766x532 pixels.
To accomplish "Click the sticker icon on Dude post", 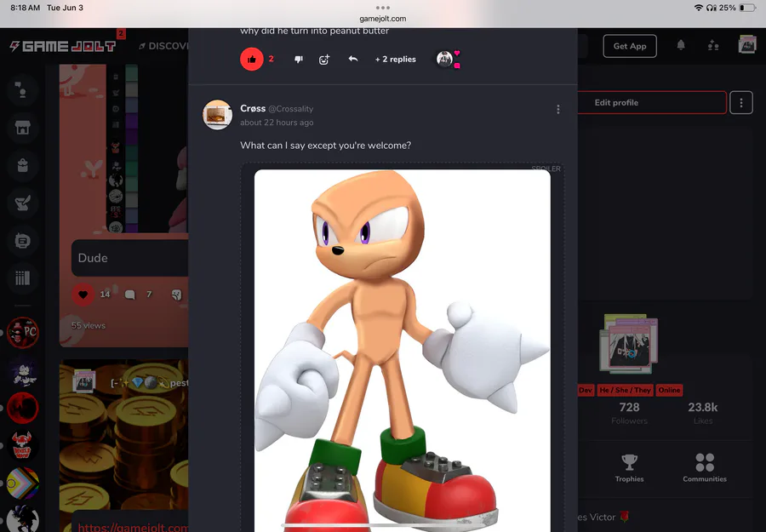I will tap(177, 295).
